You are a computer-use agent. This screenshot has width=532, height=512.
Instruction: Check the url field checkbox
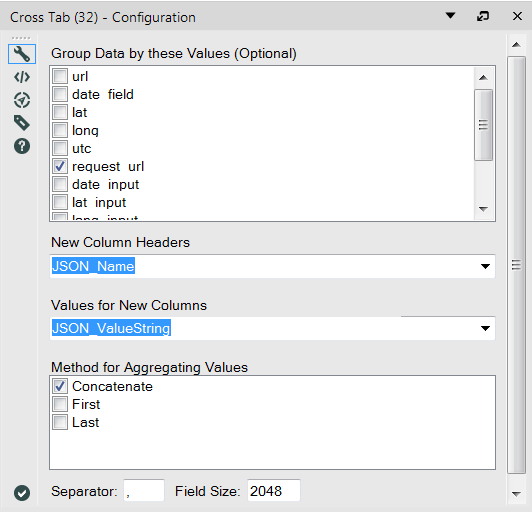(x=60, y=76)
